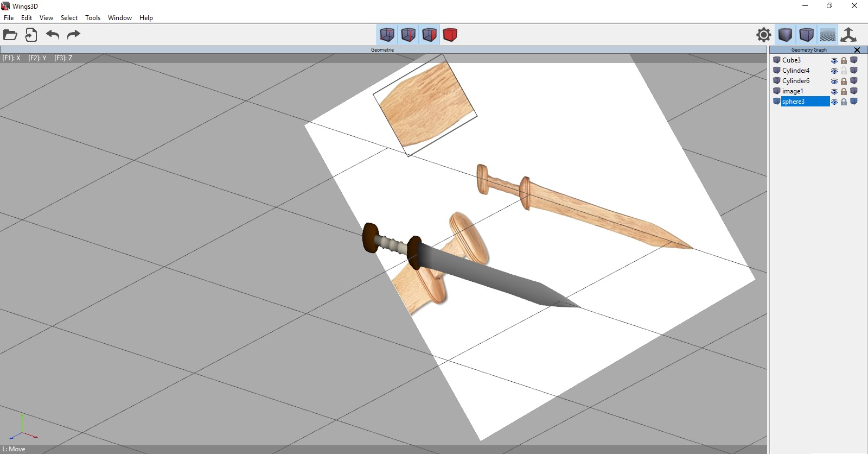Toggle visibility of image1 object
This screenshot has width=868, height=454.
click(x=834, y=92)
